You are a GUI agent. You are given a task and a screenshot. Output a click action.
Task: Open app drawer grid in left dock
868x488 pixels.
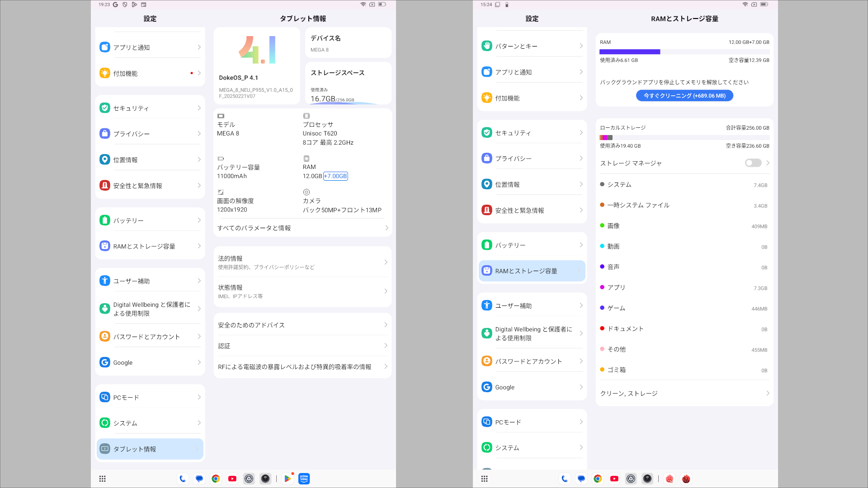(x=103, y=479)
